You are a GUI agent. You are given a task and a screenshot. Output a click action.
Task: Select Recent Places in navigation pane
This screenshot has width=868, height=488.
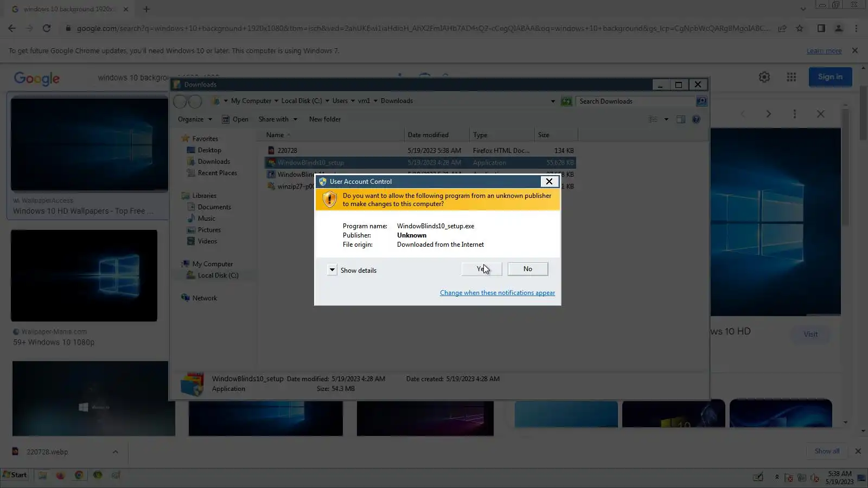point(217,173)
